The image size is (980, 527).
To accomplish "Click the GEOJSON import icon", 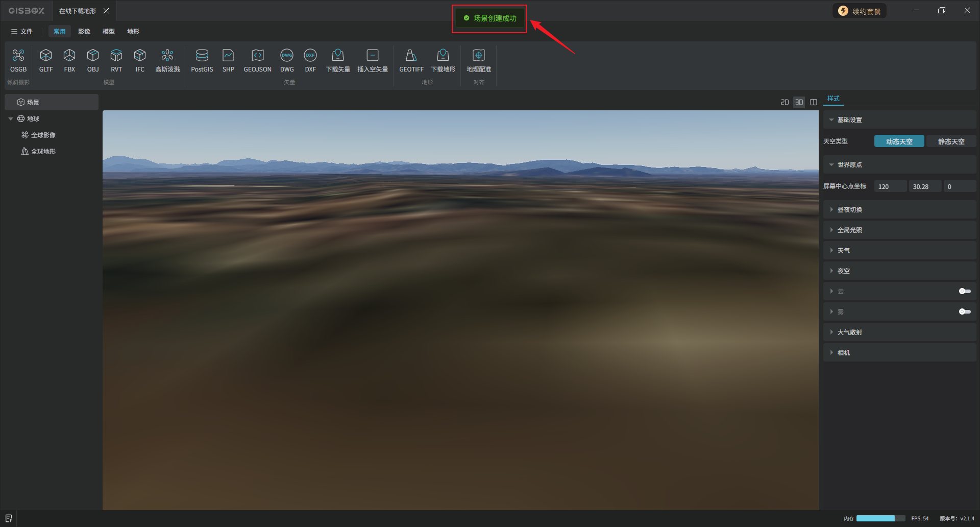I will (257, 60).
